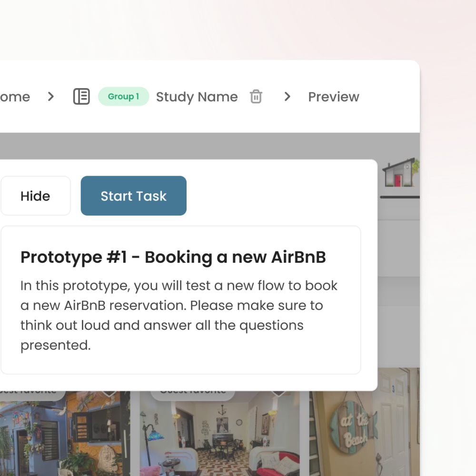Open the Study Name breadcrumb

pos(197,97)
